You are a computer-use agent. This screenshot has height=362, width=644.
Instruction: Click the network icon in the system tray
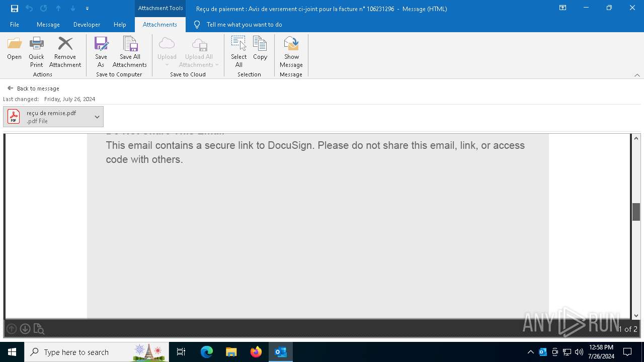tap(567, 352)
